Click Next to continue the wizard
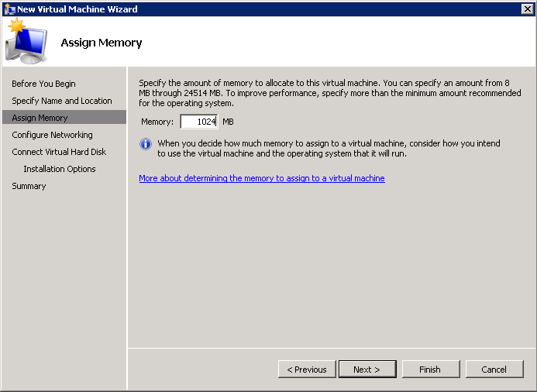The width and height of the screenshot is (537, 392). tap(367, 370)
